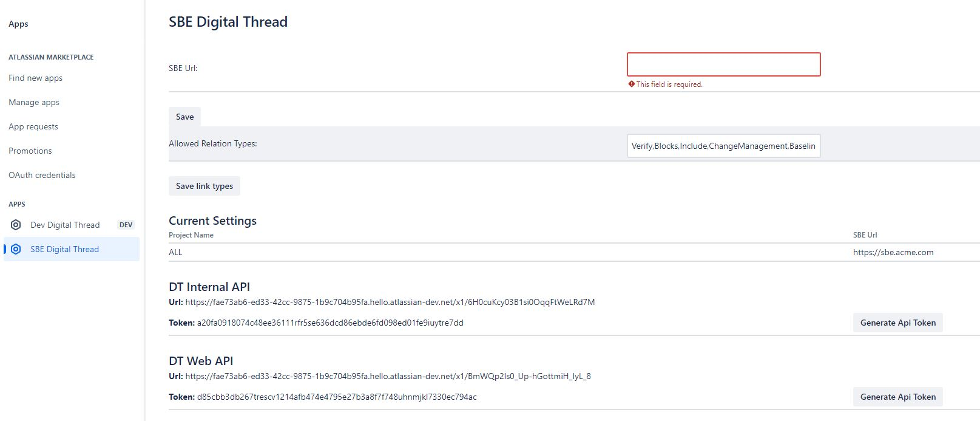This screenshot has height=421, width=980.
Task: Click the SBE Digital Thread page title
Action: coord(228,22)
